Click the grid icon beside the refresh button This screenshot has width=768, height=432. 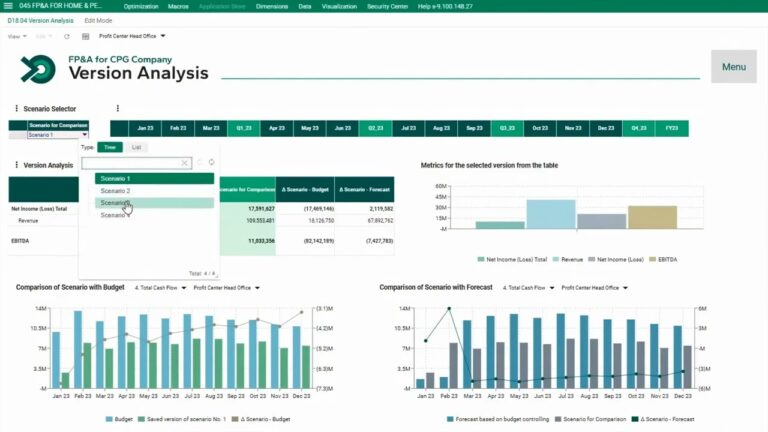pos(83,36)
